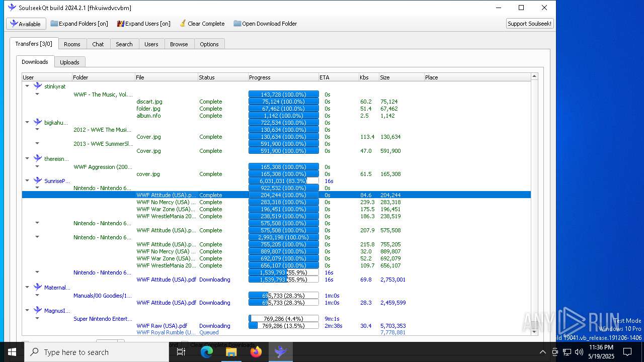Collapse the Maternal user node

click(x=27, y=288)
